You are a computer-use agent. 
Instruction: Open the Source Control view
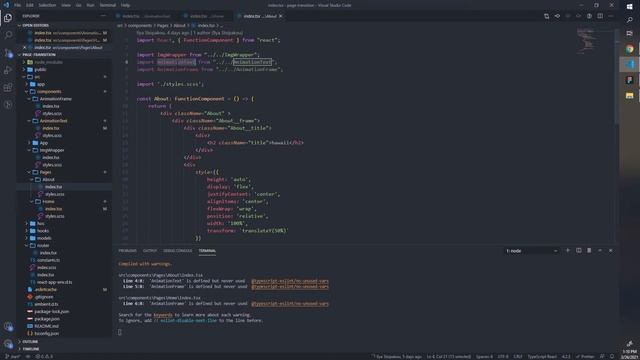pyautogui.click(x=8, y=53)
